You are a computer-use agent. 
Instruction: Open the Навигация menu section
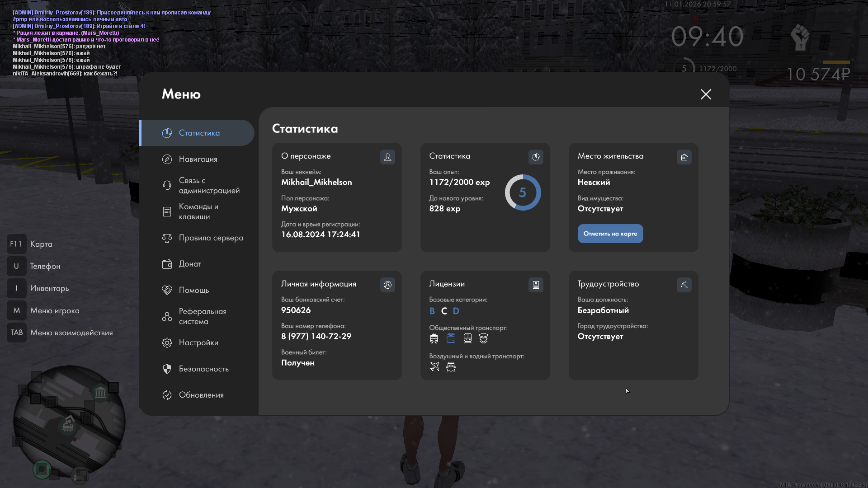pyautogui.click(x=198, y=159)
